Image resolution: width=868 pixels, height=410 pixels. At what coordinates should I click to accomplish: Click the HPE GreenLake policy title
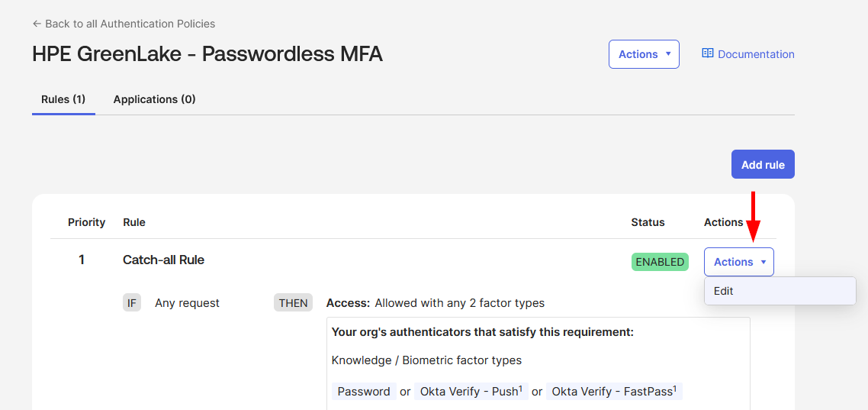coord(207,54)
